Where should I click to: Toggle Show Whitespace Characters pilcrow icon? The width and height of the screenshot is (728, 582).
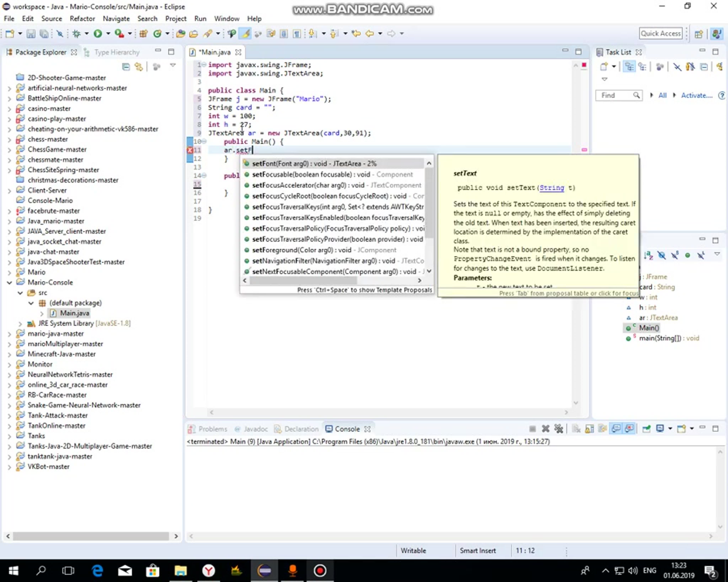pyautogui.click(x=296, y=33)
